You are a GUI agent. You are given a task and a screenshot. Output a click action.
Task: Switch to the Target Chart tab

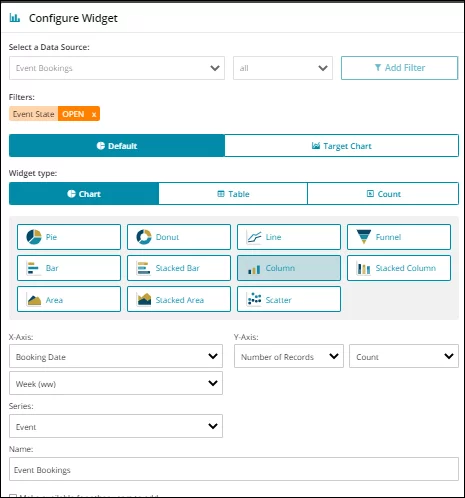coord(342,146)
